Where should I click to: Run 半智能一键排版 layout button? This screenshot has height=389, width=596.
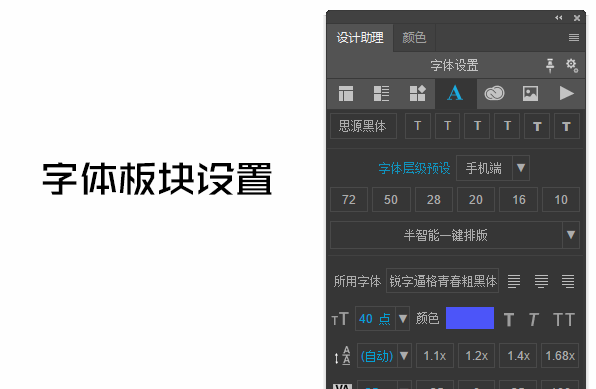point(446,235)
